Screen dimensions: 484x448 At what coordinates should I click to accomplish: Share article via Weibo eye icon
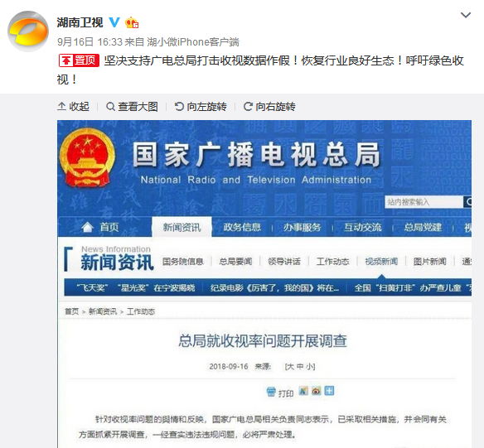coord(316,391)
